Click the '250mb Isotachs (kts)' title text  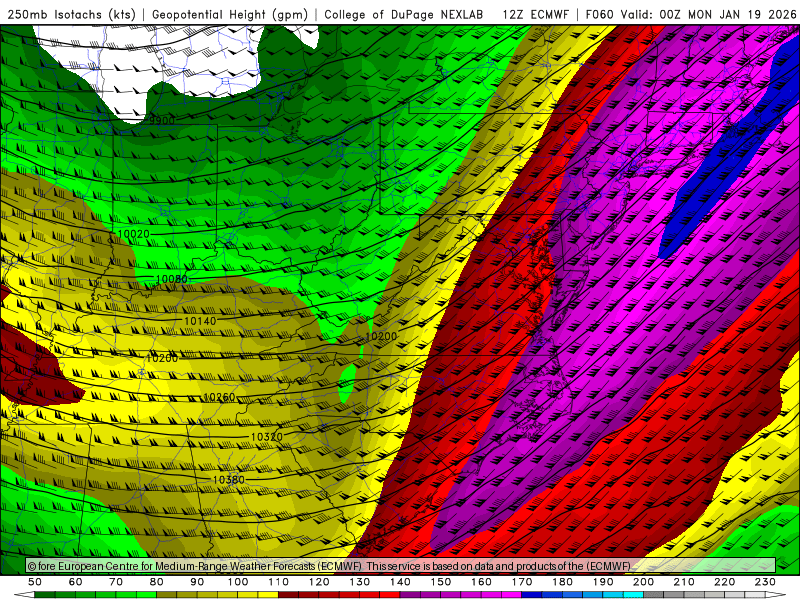[71, 14]
